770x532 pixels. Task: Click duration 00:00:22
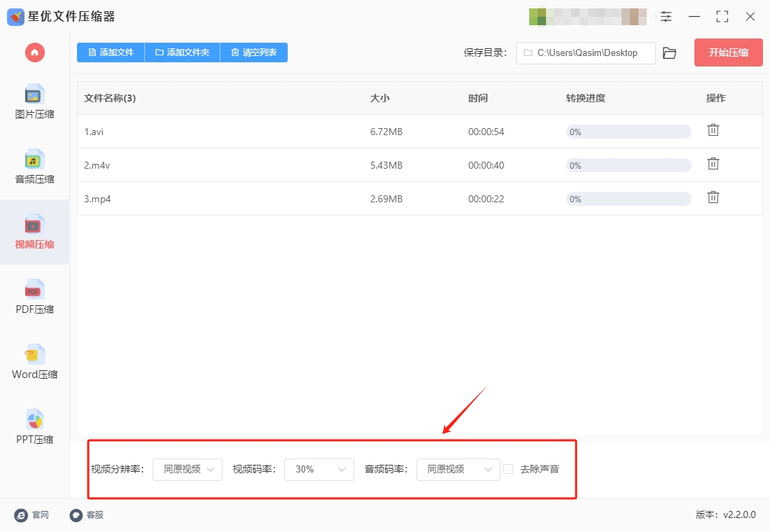click(x=486, y=199)
